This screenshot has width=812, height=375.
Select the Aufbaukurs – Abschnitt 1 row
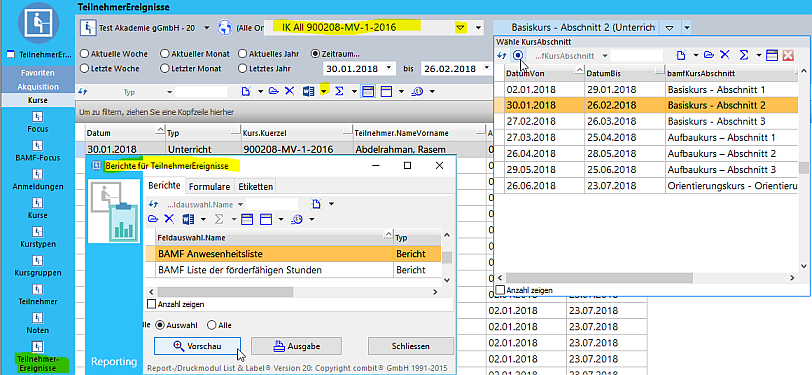click(647, 138)
